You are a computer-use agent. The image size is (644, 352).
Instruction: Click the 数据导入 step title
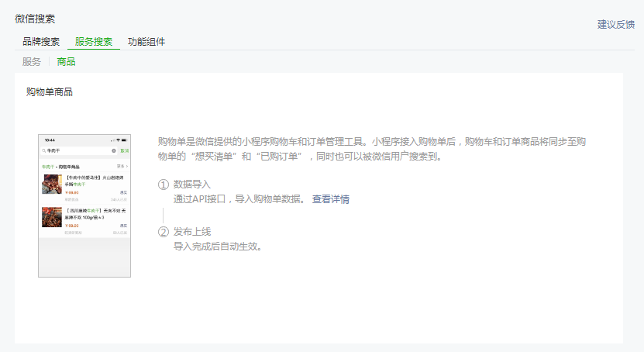[191, 185]
